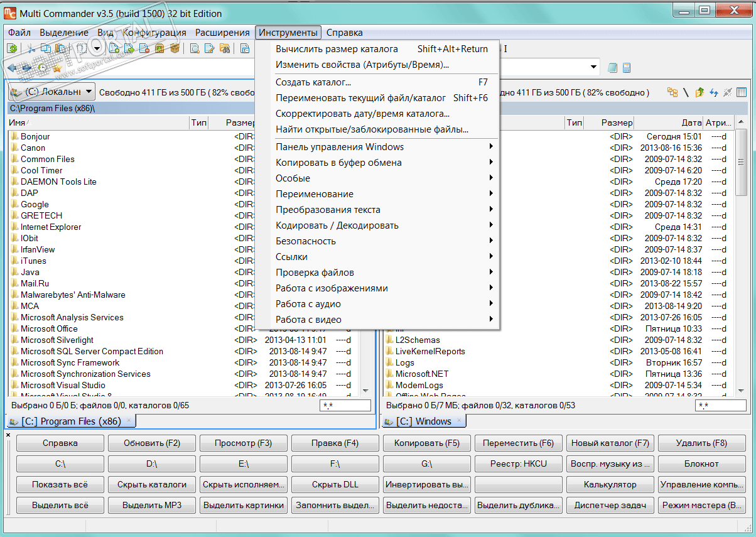Click the Скрыть DLL button

335,485
